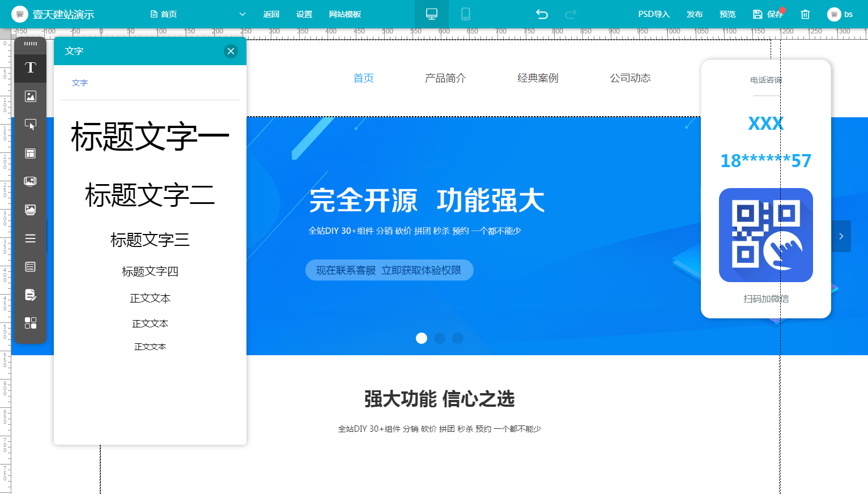Image resolution: width=868 pixels, height=494 pixels.
Task: Insert 标题文字一 heading
Action: coord(150,137)
